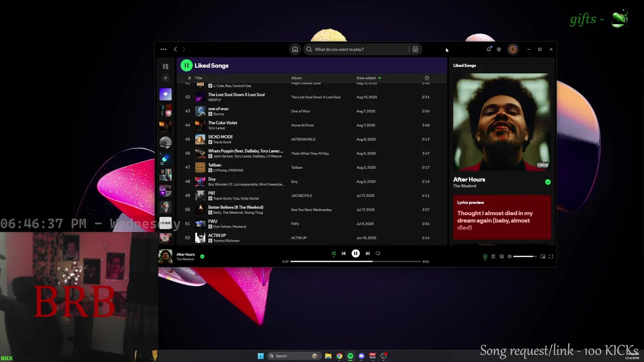Screen dimensions: 644x362
Task: Skip to next track
Action: coord(368,253)
